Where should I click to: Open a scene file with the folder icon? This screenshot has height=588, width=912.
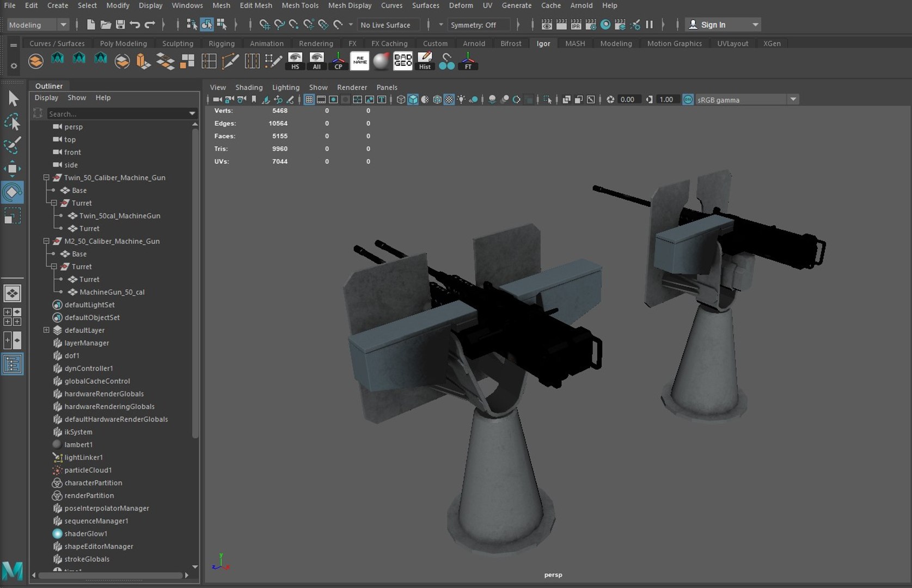(106, 24)
